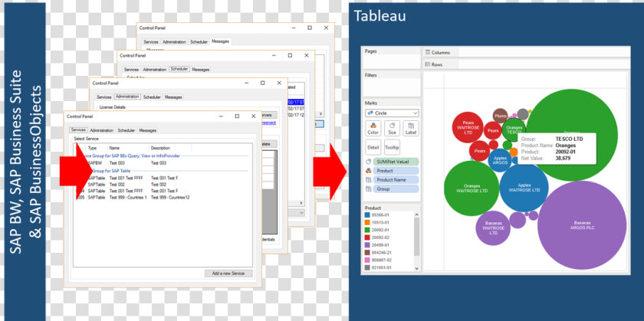Click color icon beside Product pill
Screen dimensions: 644x321
point(369,171)
